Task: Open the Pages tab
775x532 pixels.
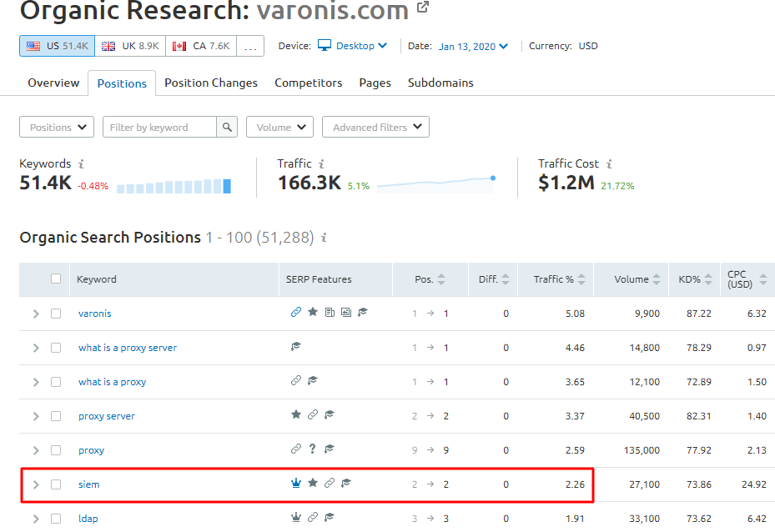Action: pos(375,83)
